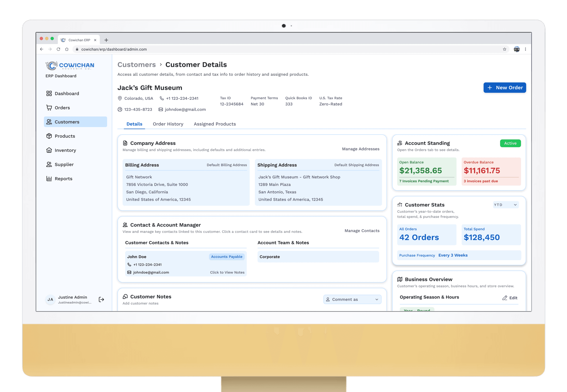Image resolution: width=567 pixels, height=392 pixels.
Task: Click the pencil Edit icon for Operating Season
Action: [505, 298]
